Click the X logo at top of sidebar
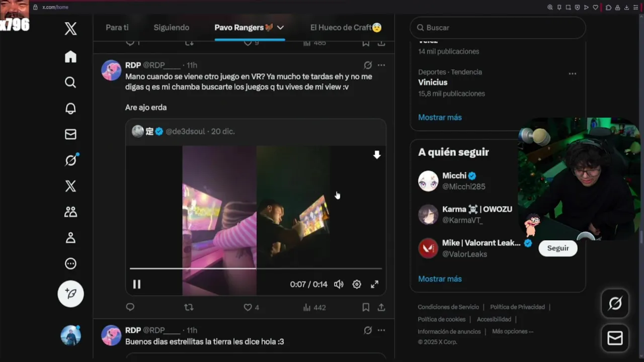The image size is (644, 362). coord(70,29)
